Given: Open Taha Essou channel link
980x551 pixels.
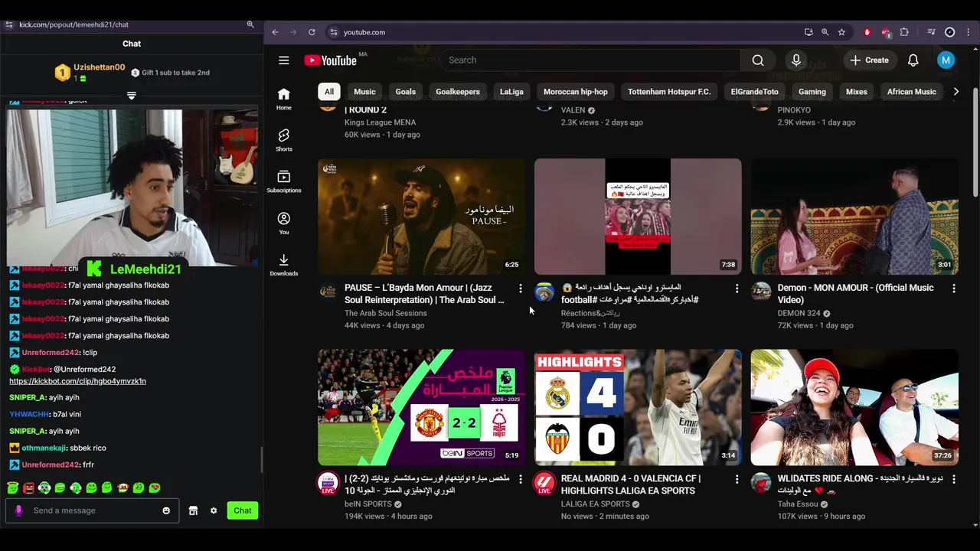Looking at the screenshot, I should 798,504.
